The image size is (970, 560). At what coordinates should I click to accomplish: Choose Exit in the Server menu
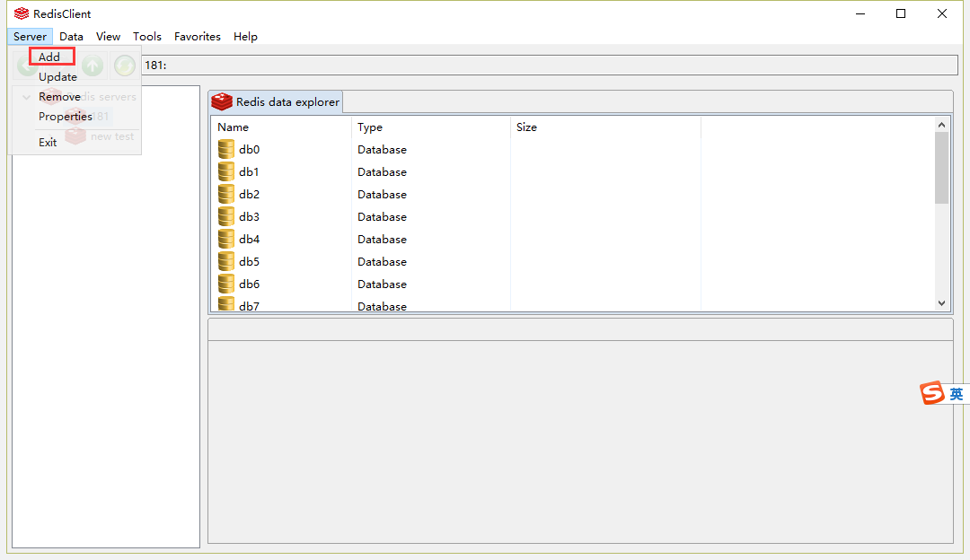click(x=48, y=142)
